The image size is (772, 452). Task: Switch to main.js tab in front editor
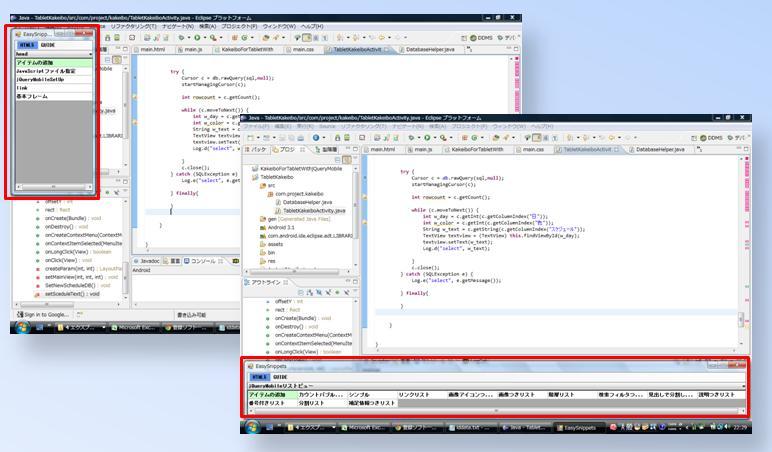(x=422, y=149)
